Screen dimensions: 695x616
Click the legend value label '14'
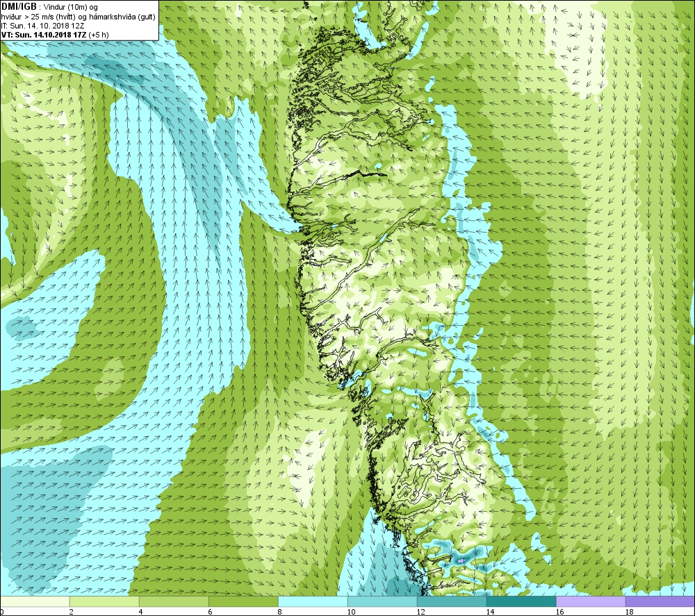point(490,612)
